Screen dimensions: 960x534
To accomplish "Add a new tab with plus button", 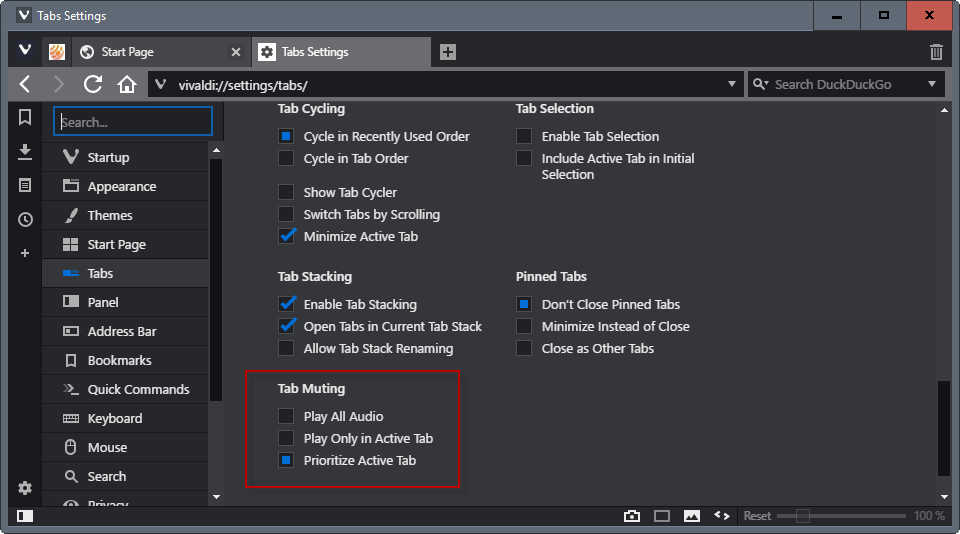I will 448,52.
